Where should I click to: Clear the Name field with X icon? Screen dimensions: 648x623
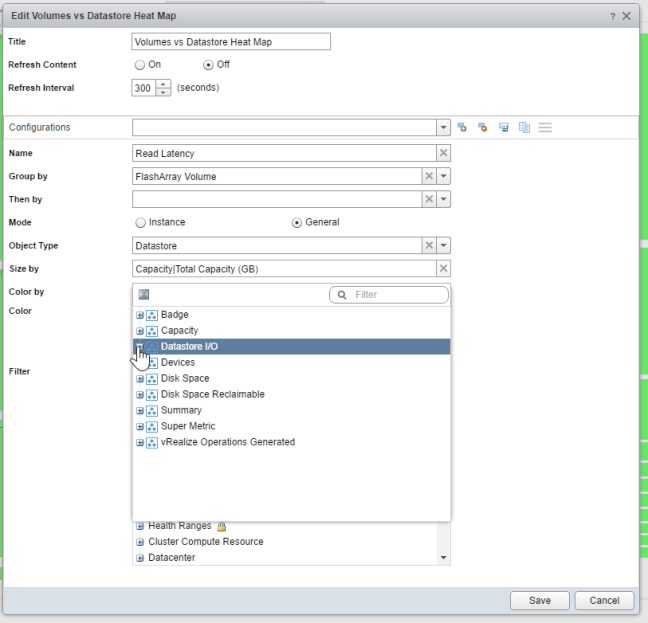pyautogui.click(x=444, y=153)
